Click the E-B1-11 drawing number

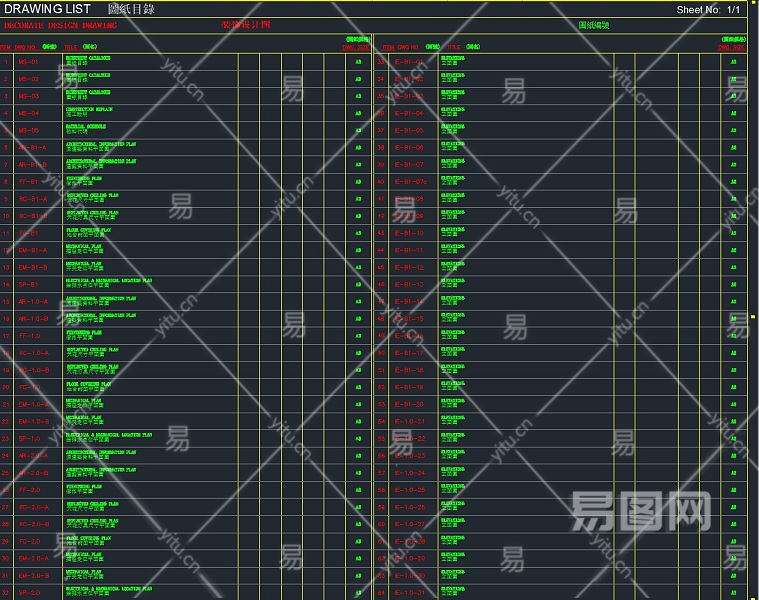click(x=409, y=250)
